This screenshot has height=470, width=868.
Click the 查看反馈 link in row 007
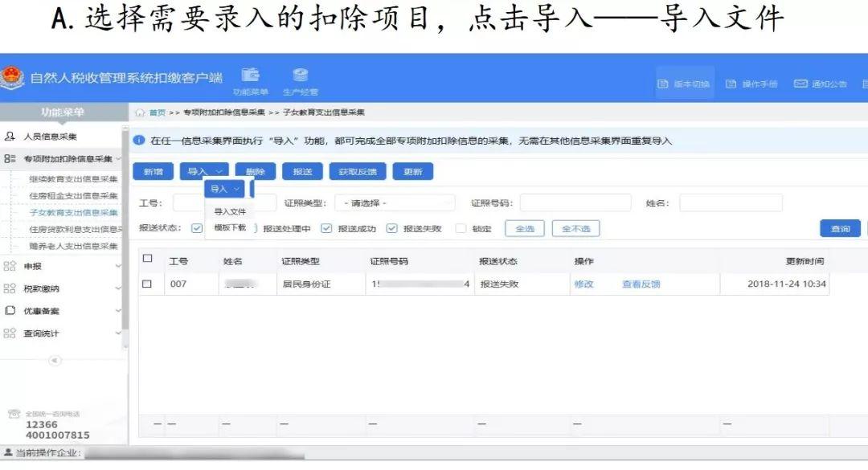point(641,284)
